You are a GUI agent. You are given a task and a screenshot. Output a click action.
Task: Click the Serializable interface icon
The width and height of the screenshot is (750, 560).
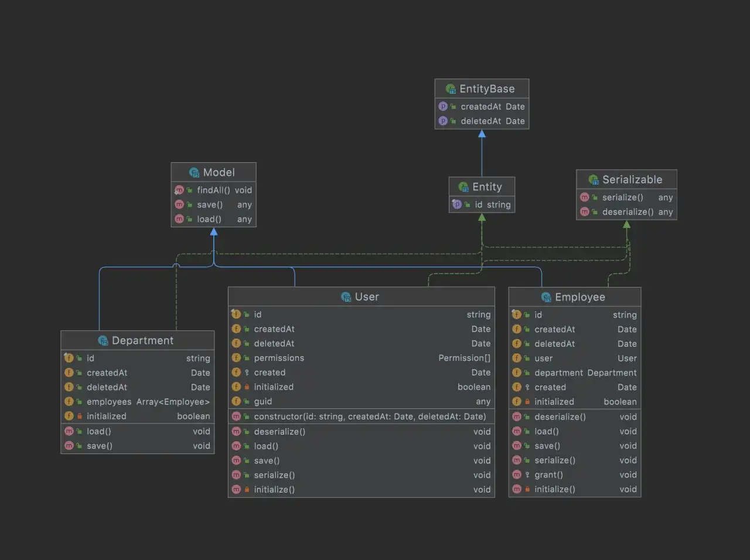[594, 180]
